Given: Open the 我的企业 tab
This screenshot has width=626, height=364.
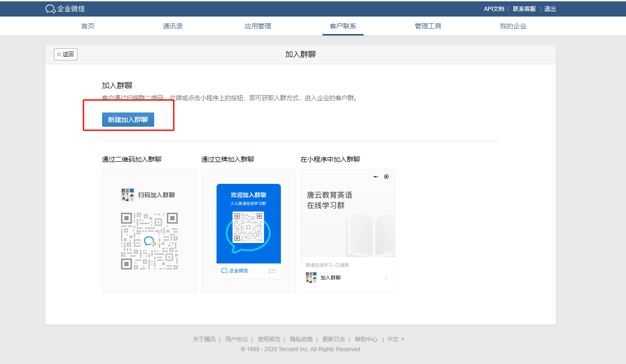Looking at the screenshot, I should (513, 26).
